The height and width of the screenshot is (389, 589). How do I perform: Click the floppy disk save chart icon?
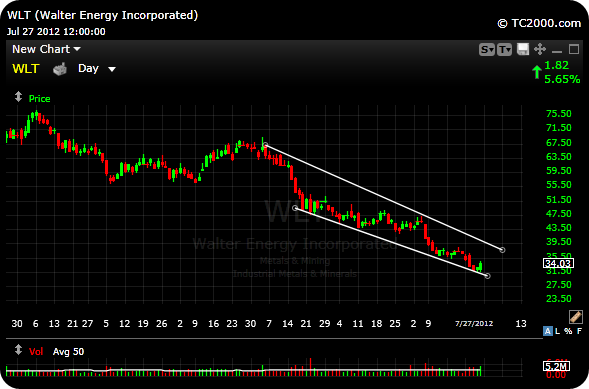pyautogui.click(x=523, y=49)
